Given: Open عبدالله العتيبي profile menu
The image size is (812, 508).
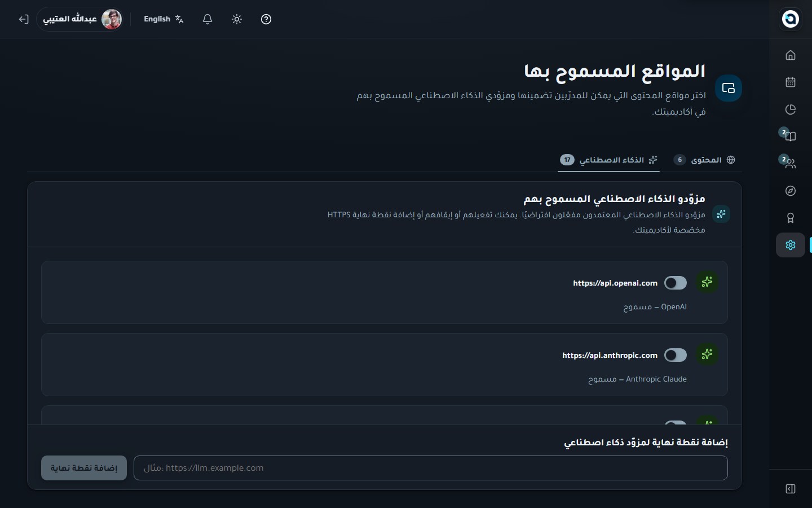Looking at the screenshot, I should [x=81, y=19].
